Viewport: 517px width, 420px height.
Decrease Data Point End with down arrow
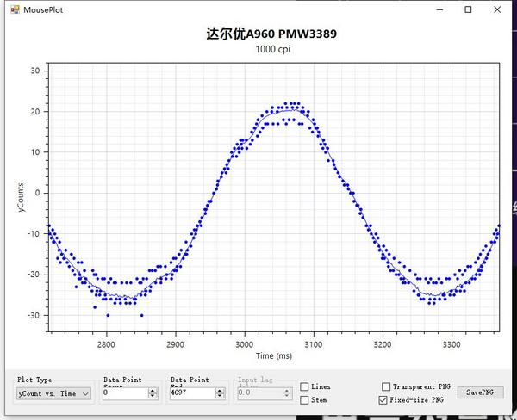220,396
